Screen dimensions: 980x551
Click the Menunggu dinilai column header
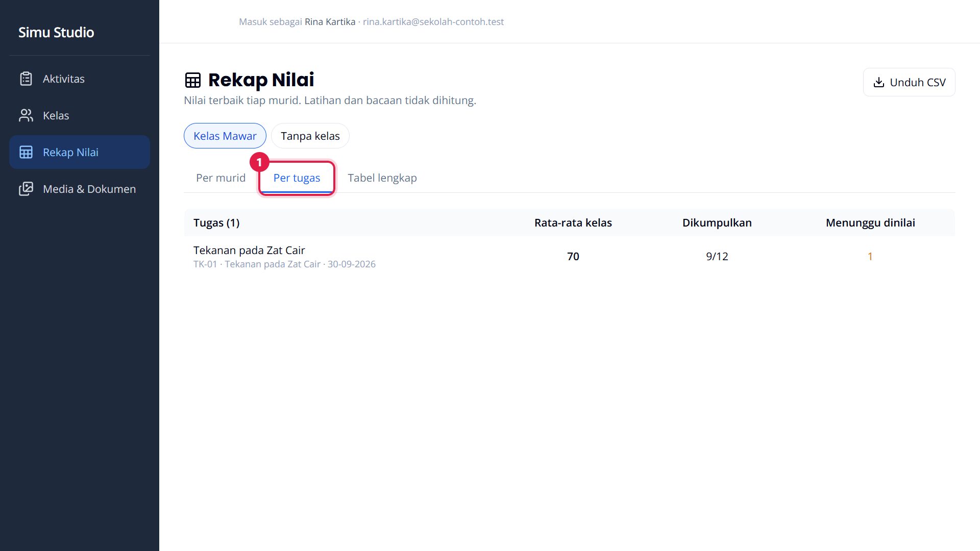870,222
